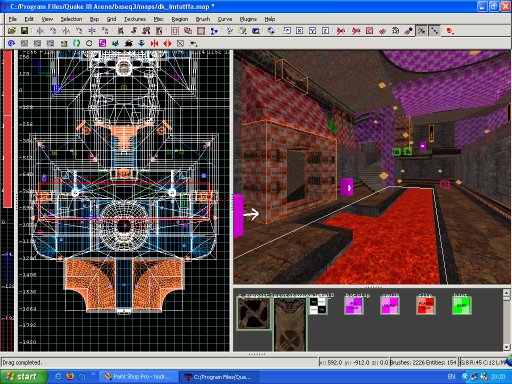The width and height of the screenshot is (512, 384).
Task: Click the red outward-pointing arrows icon
Action: (x=167, y=43)
